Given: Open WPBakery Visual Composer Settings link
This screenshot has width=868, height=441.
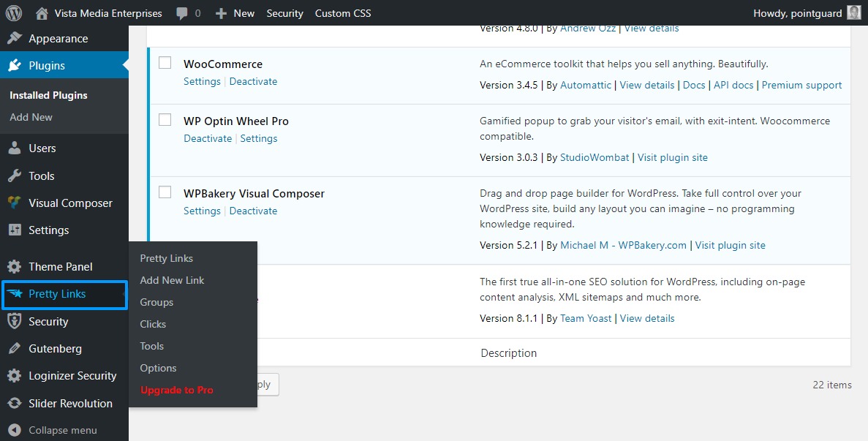Looking at the screenshot, I should pos(202,211).
